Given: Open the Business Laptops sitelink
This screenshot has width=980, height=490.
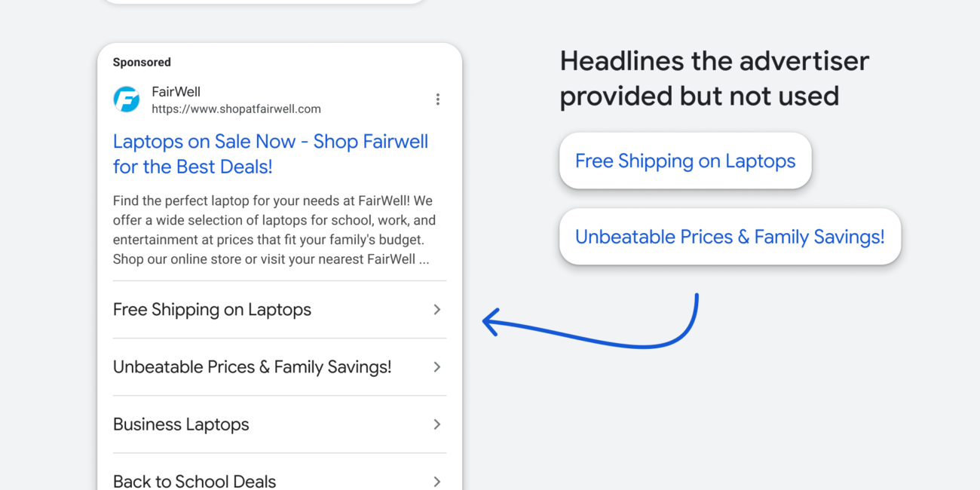Looking at the screenshot, I should (x=181, y=424).
